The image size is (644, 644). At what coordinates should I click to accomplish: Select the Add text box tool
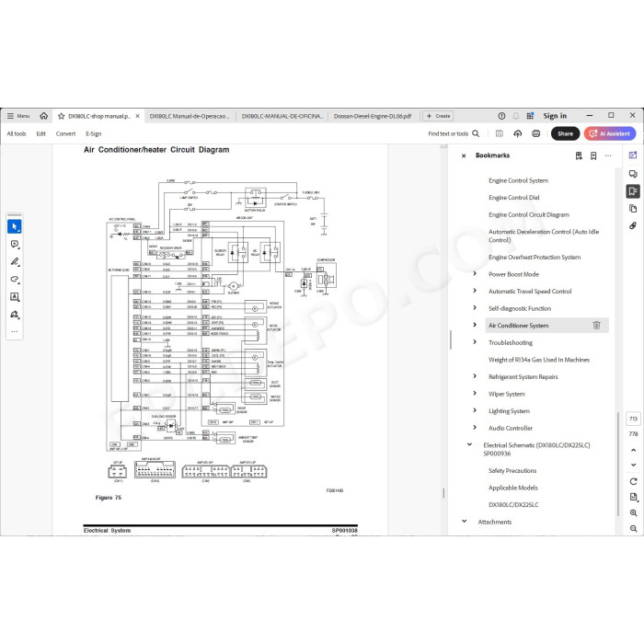pyautogui.click(x=15, y=297)
